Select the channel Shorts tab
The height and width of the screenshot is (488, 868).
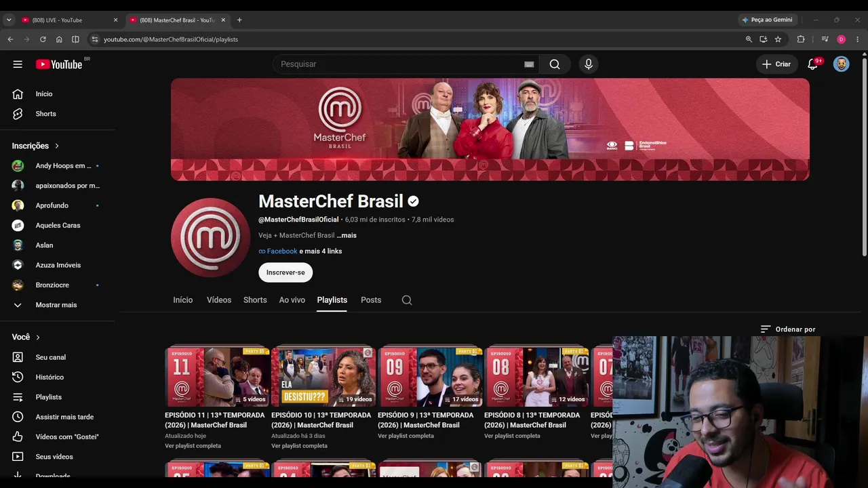click(255, 300)
